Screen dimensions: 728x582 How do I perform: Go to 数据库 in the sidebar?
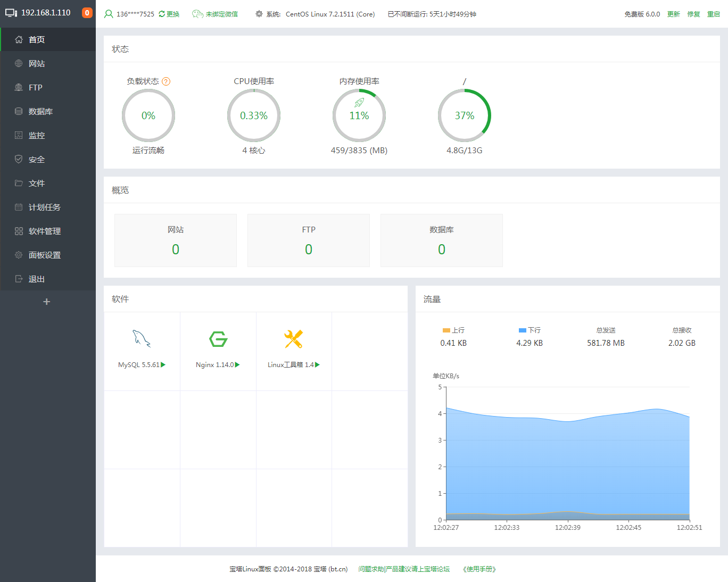pos(48,111)
